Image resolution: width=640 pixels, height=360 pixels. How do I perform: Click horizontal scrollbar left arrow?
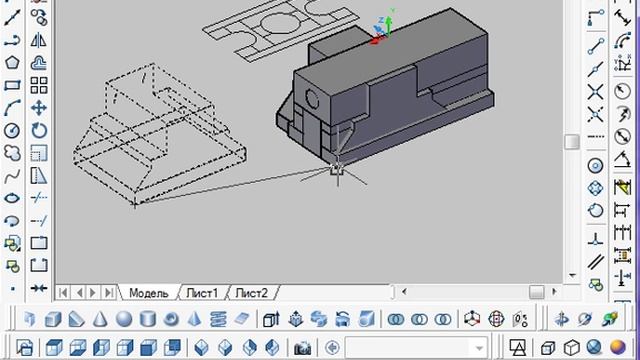[404, 291]
